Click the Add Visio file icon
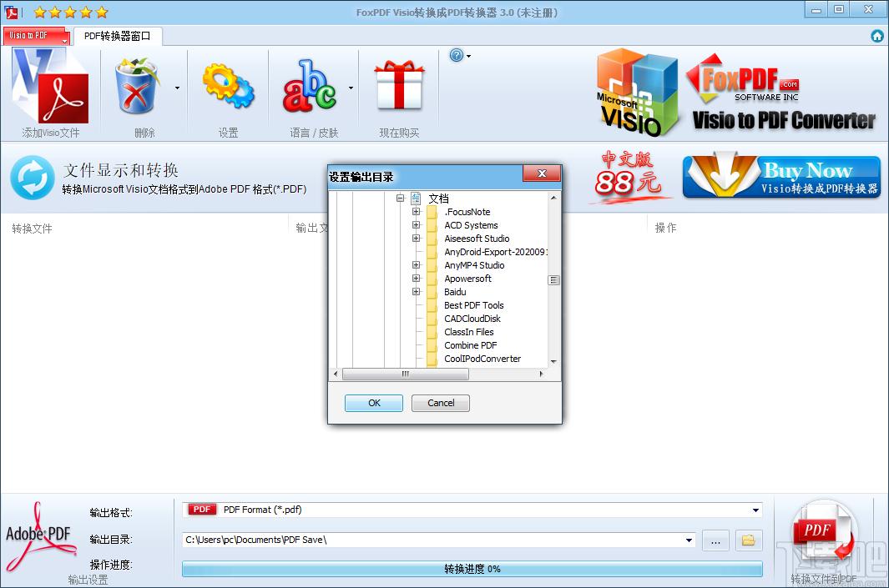This screenshot has width=889, height=588. point(50,85)
